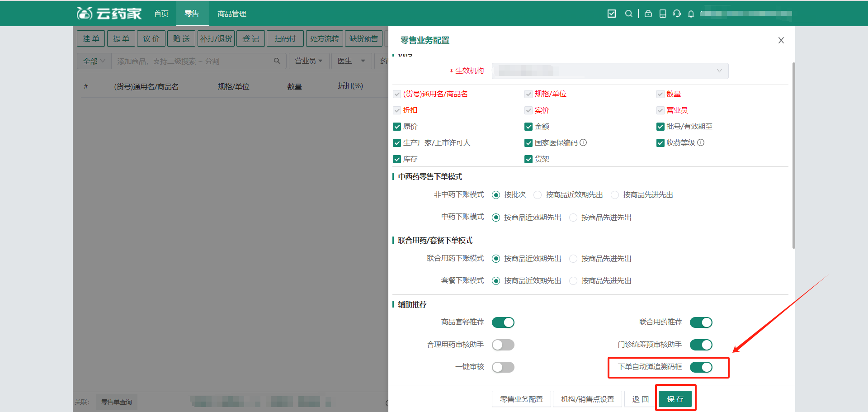The height and width of the screenshot is (412, 868).
Task: Toggle 联合用药推荐 switch
Action: coord(701,322)
